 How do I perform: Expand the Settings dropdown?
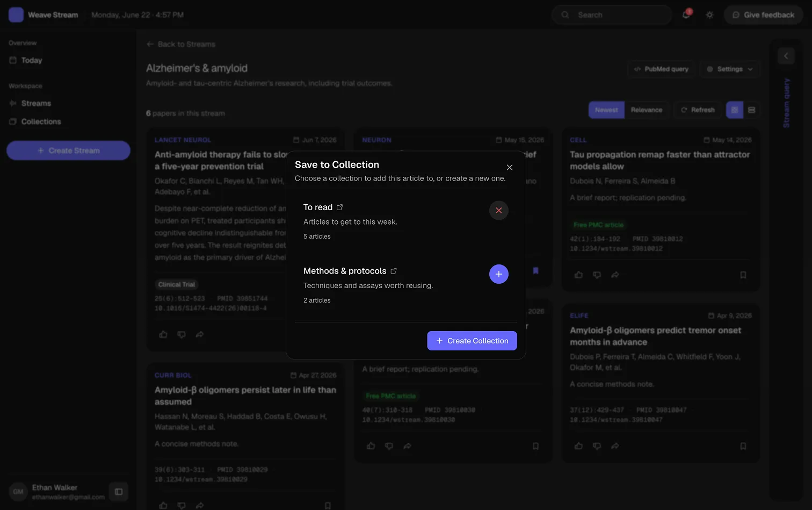tap(730, 69)
